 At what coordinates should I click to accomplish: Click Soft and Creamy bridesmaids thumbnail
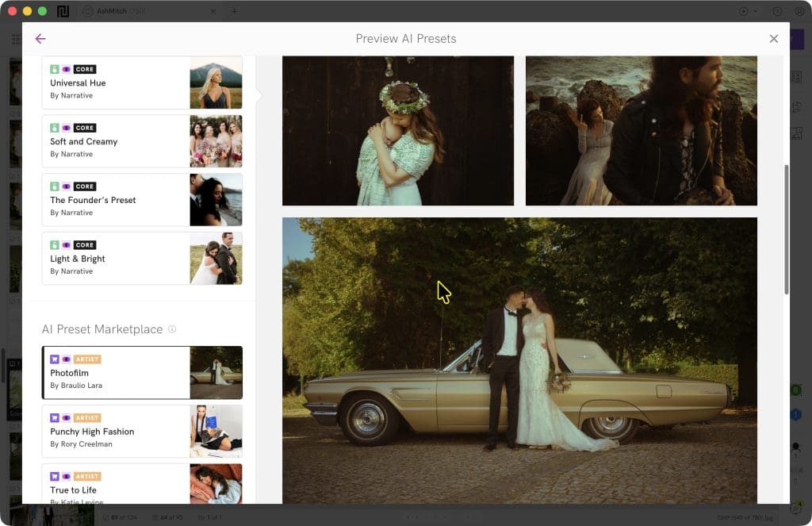(216, 141)
